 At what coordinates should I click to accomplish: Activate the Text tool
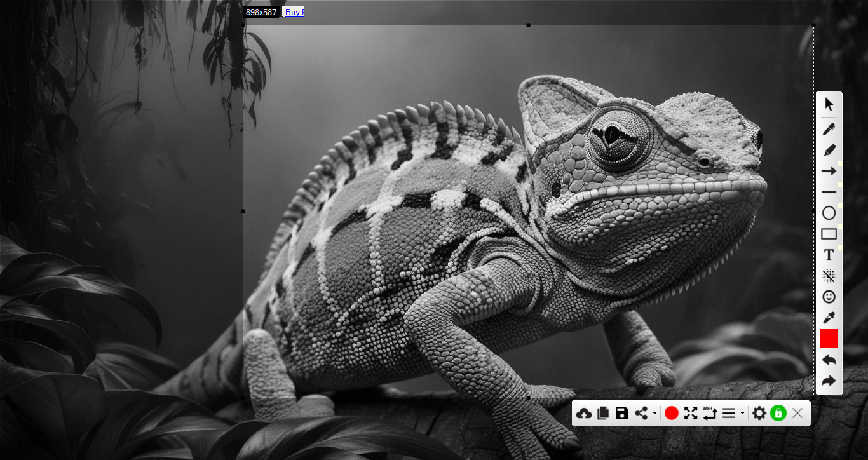[829, 255]
